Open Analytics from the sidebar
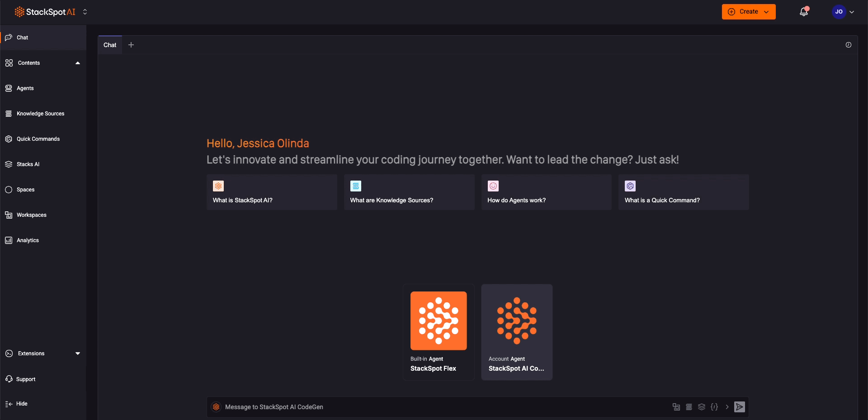Screen dimensions: 868x420 [x=28, y=240]
